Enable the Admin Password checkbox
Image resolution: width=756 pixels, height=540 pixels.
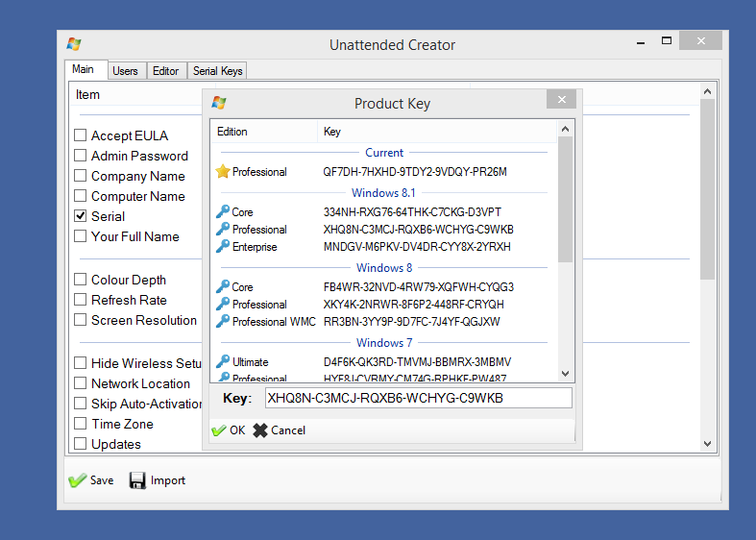pos(80,156)
